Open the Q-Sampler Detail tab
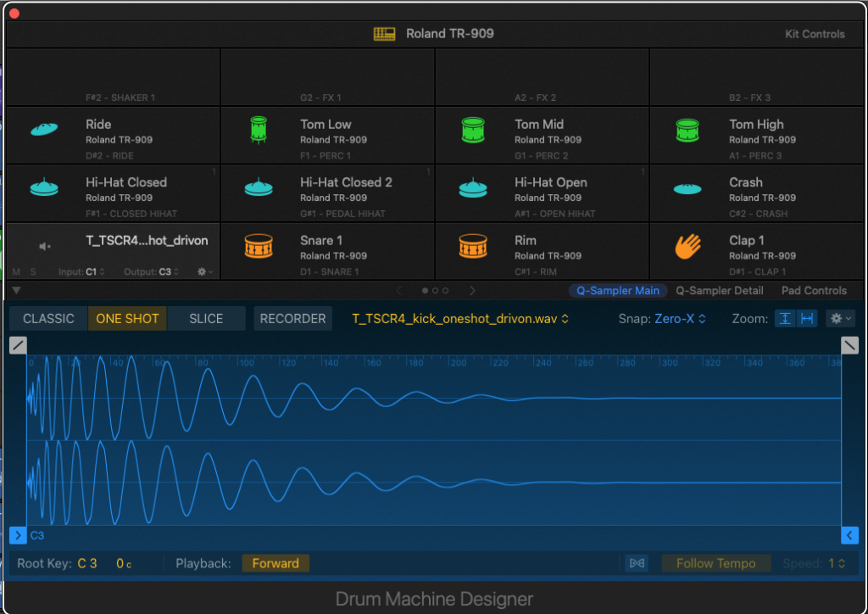The image size is (868, 614). [x=719, y=290]
